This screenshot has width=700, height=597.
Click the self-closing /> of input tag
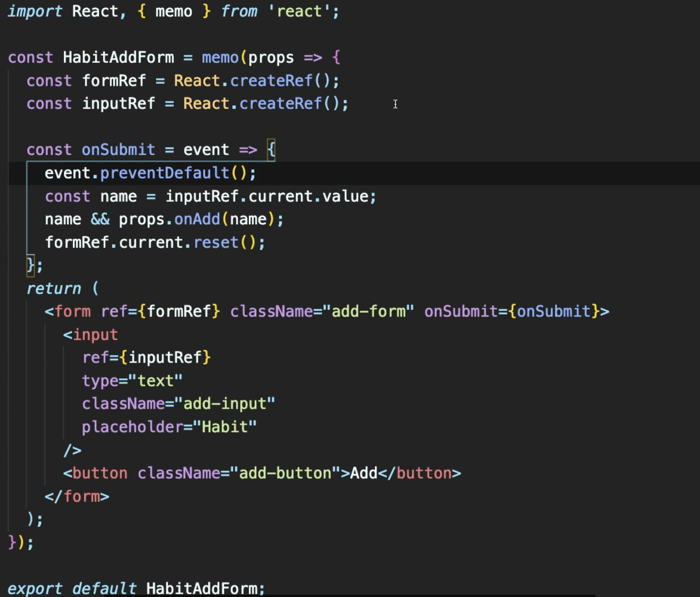[x=73, y=450]
